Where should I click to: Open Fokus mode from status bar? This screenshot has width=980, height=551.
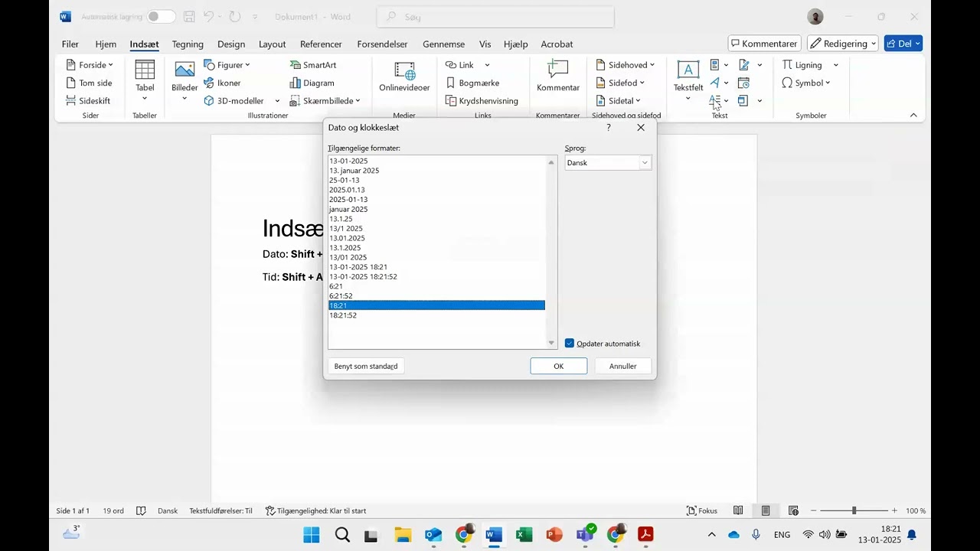[702, 510]
